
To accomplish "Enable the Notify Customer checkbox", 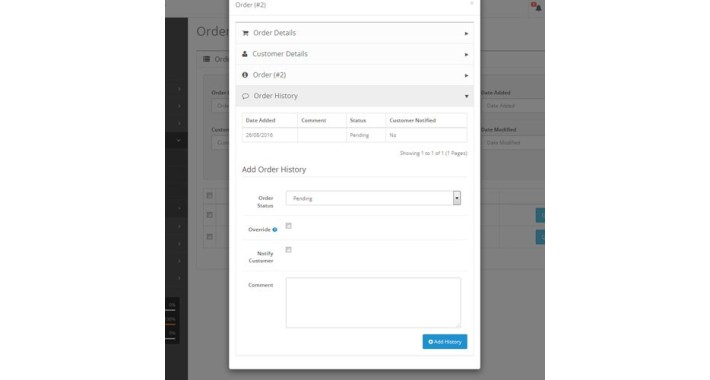I will point(288,250).
